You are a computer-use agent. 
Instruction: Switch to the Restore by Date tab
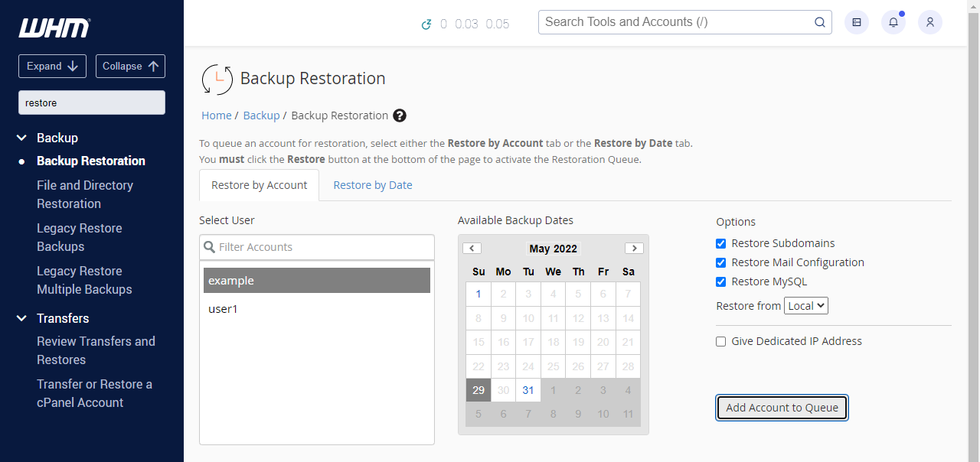[372, 185]
